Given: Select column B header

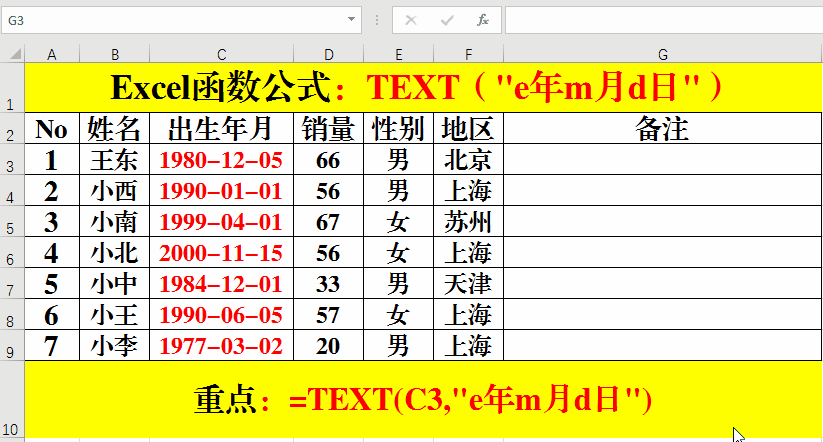Looking at the screenshot, I should click(114, 55).
